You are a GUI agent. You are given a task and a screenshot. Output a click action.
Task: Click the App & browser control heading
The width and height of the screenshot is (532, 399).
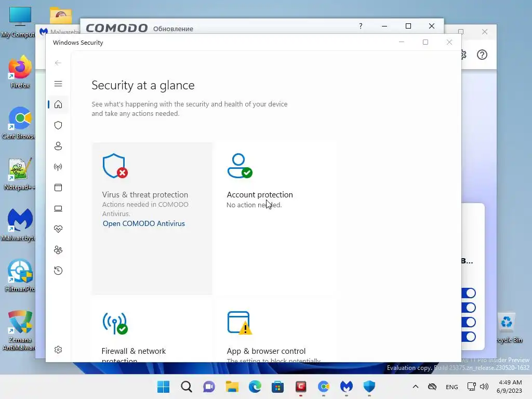tap(266, 351)
